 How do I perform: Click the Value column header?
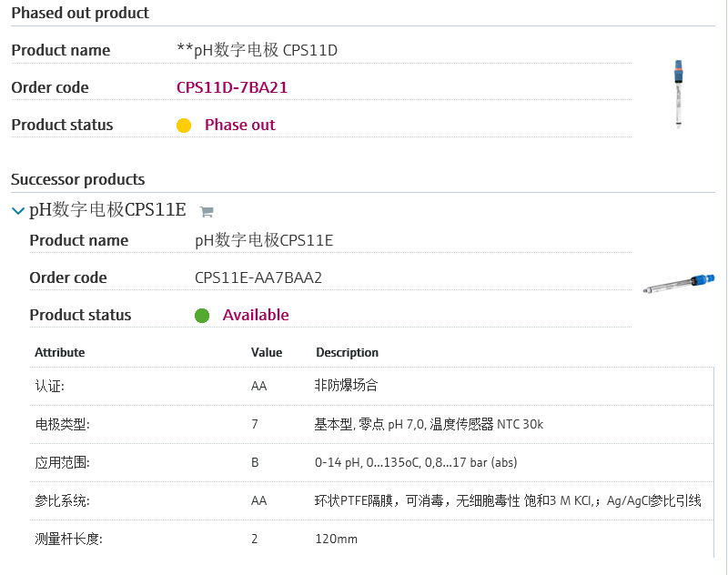pyautogui.click(x=267, y=352)
